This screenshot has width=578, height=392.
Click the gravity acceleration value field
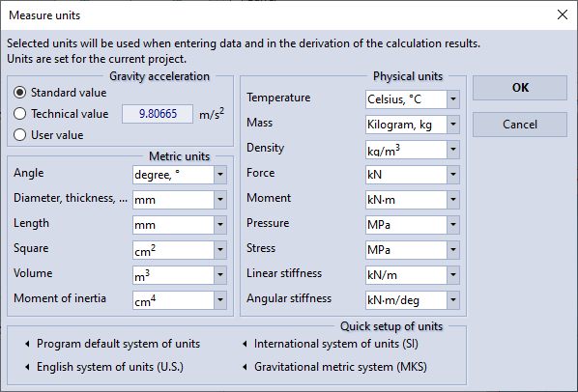point(158,114)
